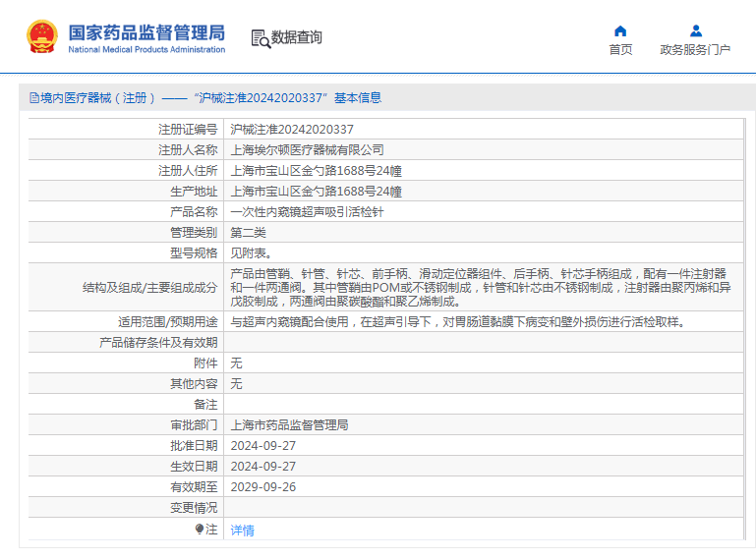
Task: Click the person icon above 政务服务门户
Action: click(x=695, y=30)
